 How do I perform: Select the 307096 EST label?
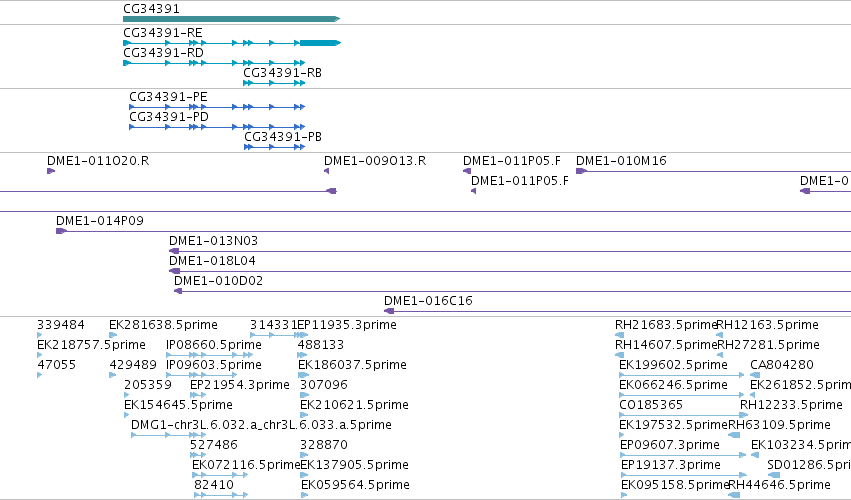pyautogui.click(x=324, y=385)
